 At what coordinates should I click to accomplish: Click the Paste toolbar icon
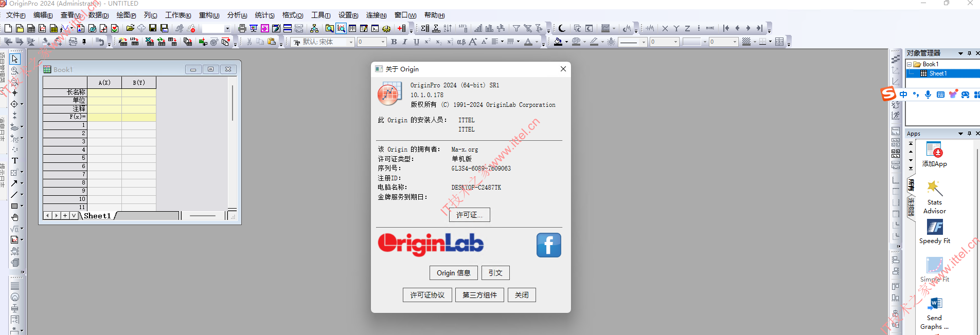(272, 42)
